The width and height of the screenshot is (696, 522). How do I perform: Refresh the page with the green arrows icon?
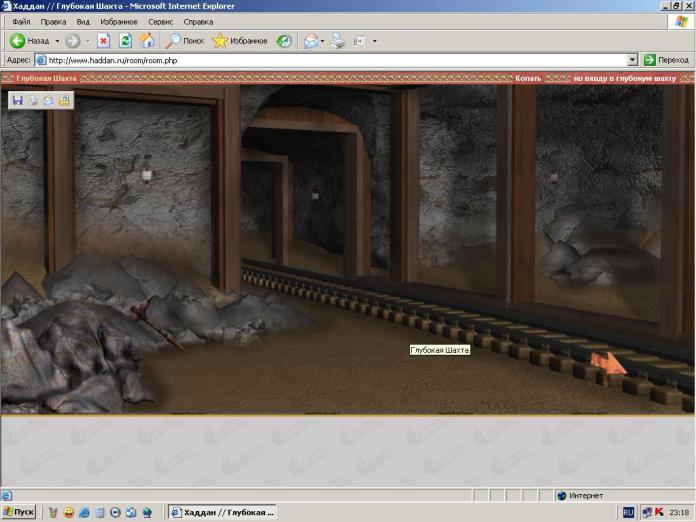tap(125, 41)
